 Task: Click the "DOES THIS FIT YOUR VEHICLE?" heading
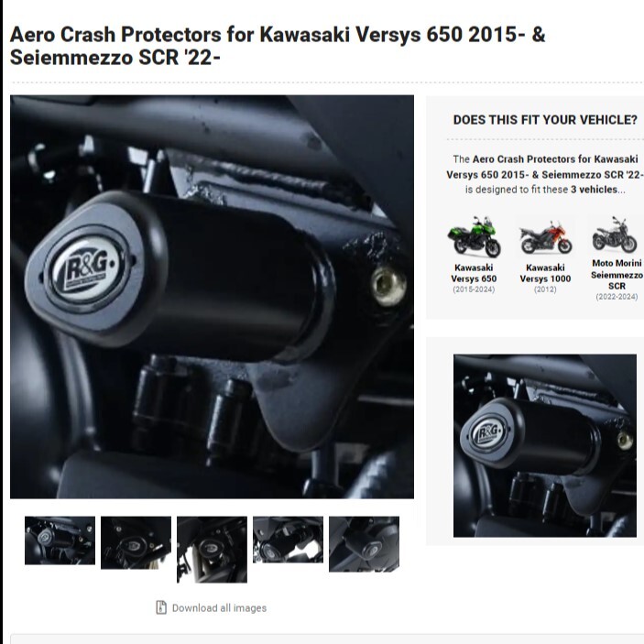(545, 119)
